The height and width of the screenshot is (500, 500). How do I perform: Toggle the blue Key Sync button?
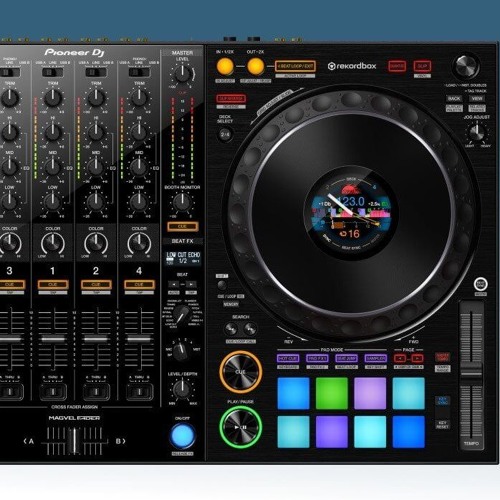pos(442,401)
